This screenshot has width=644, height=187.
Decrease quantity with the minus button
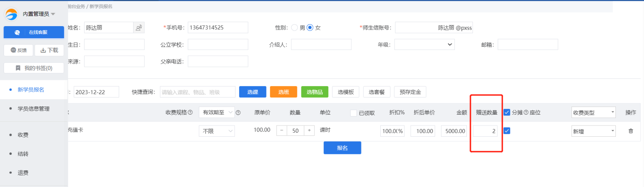click(282, 130)
